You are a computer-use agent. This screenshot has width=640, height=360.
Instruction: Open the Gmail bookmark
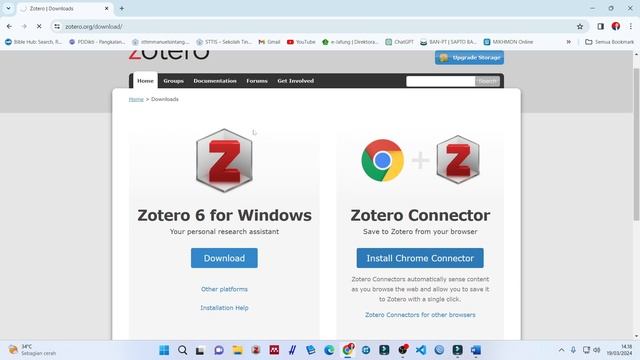pyautogui.click(x=269, y=42)
